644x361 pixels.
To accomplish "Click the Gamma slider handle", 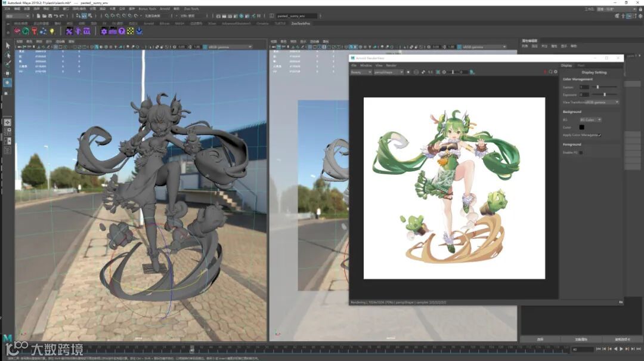I will tap(597, 87).
